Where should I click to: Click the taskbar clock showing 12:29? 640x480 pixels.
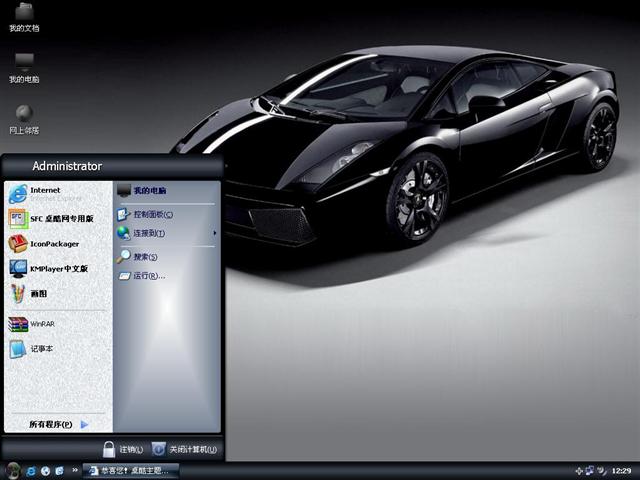coord(621,470)
